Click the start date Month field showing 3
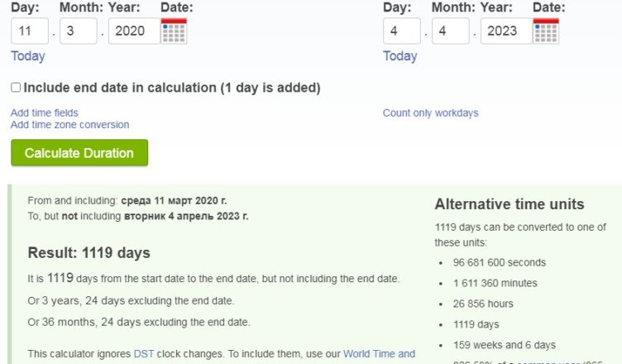Screen dimensions: 622x364 [x=79, y=31]
